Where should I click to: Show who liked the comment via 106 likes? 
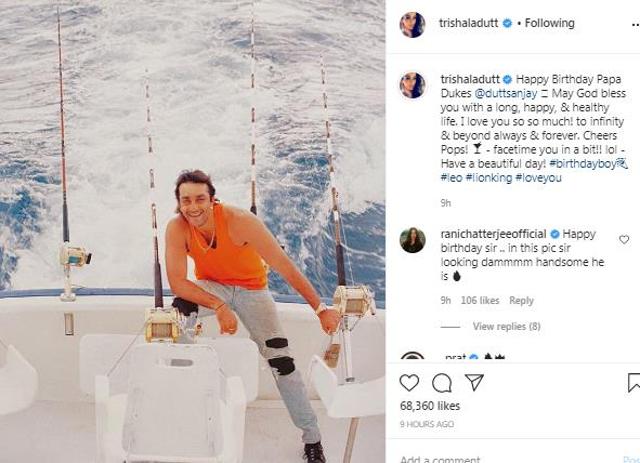tap(480, 301)
